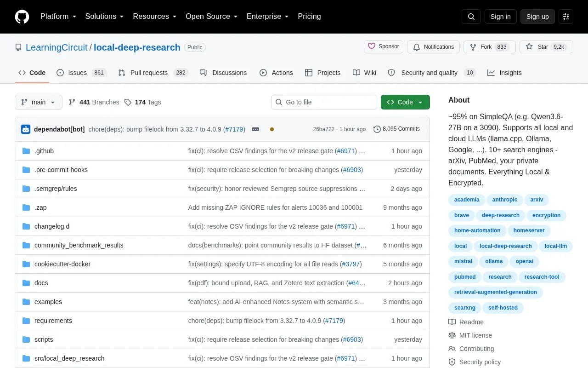Open the Security policy link
Image resolution: width=588 pixels, height=368 pixels.
(x=475, y=362)
